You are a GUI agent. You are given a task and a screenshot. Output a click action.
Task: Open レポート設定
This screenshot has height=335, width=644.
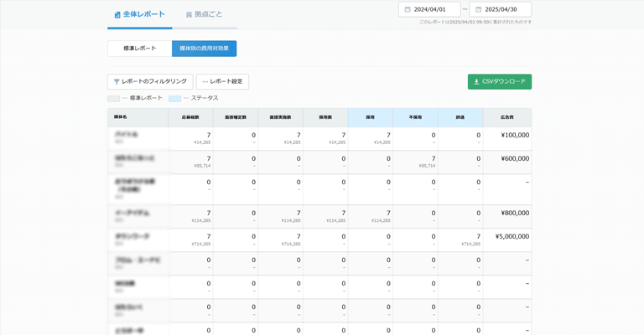(222, 81)
